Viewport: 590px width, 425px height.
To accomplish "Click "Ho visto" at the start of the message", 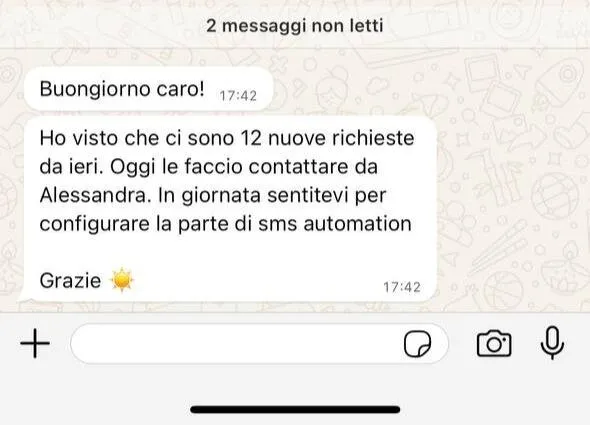I will tap(79, 138).
